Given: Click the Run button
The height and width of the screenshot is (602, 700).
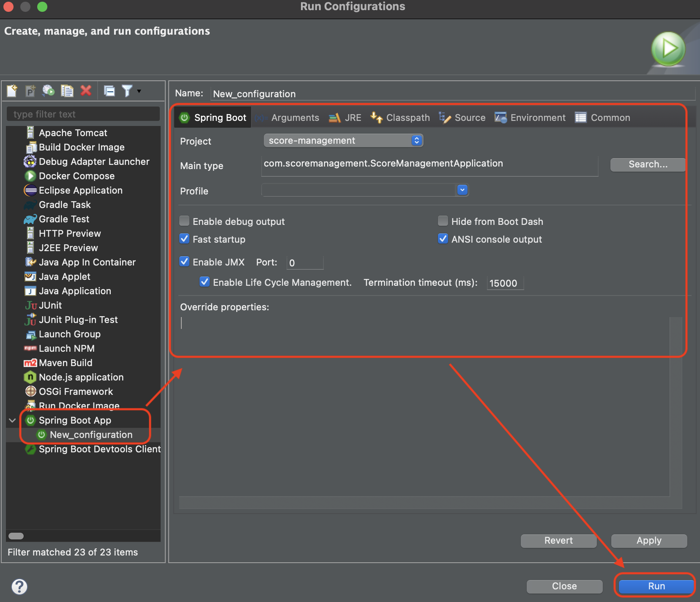Looking at the screenshot, I should pos(656,586).
